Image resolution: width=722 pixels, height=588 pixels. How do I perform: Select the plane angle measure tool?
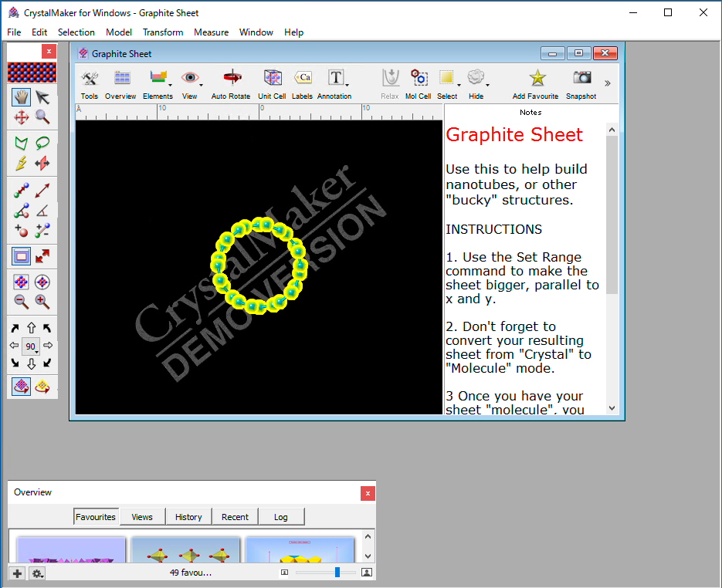click(x=42, y=211)
